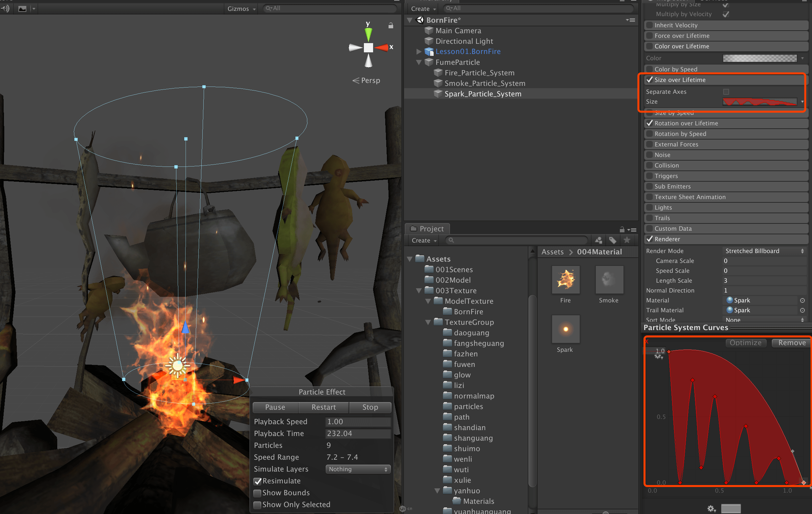Click the Optimize button in Particle System Curves
The width and height of the screenshot is (812, 514).
click(746, 343)
